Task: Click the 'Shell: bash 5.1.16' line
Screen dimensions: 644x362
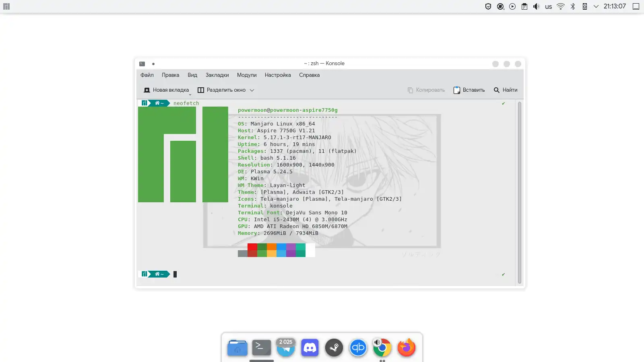Action: (267, 158)
